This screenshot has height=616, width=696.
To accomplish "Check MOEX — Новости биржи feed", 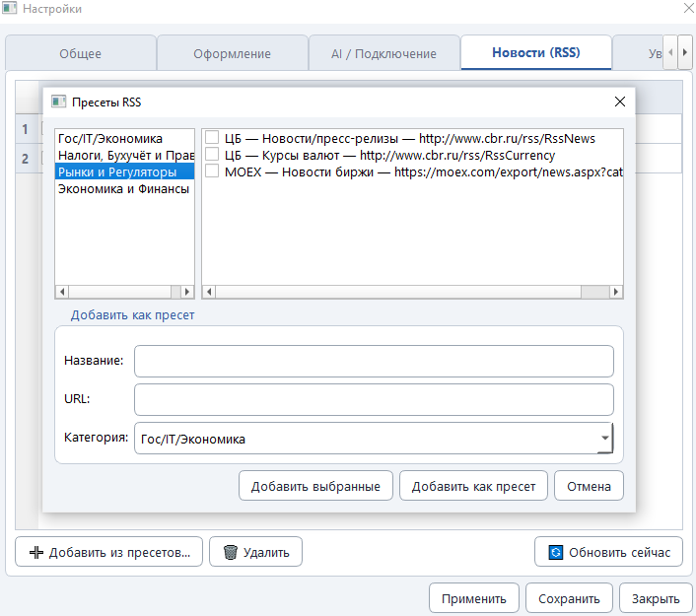I will coord(212,171).
